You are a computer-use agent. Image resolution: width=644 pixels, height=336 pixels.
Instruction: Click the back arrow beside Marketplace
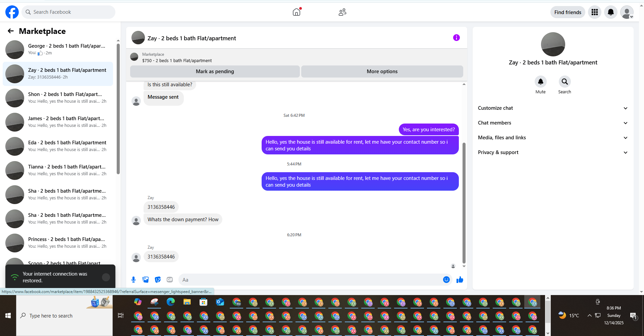tap(11, 31)
